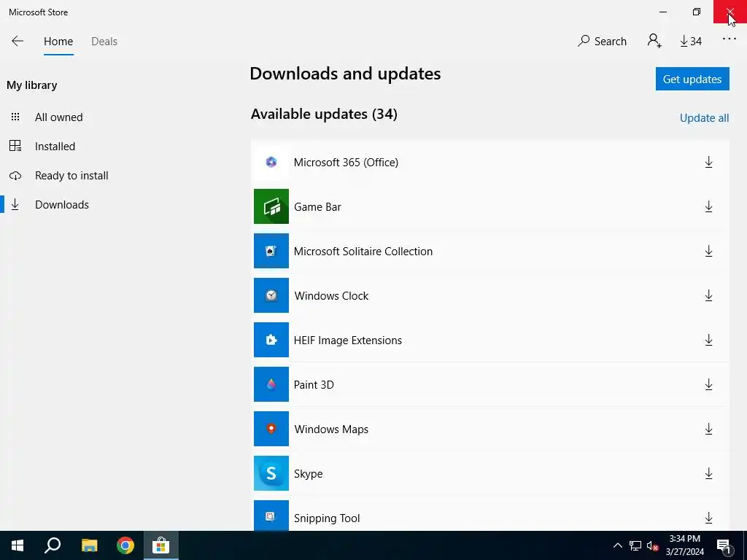747x560 pixels.
Task: Open Windows Maps entry text
Action: click(331, 429)
